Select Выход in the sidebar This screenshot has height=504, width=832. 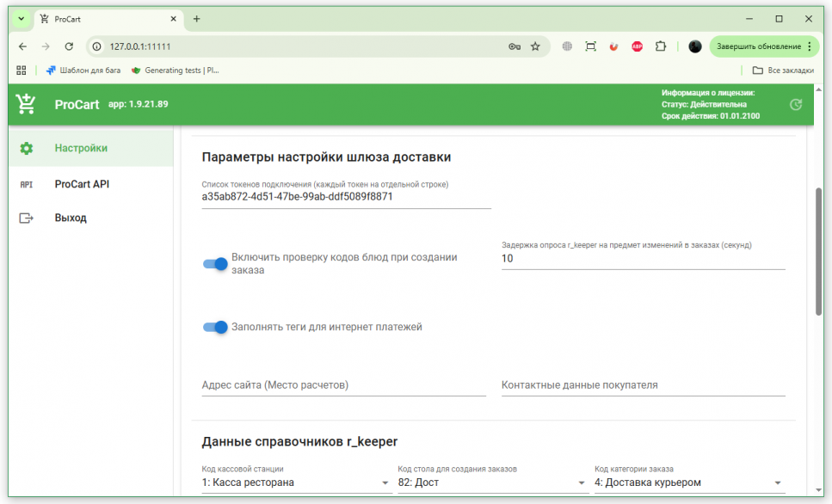(71, 218)
